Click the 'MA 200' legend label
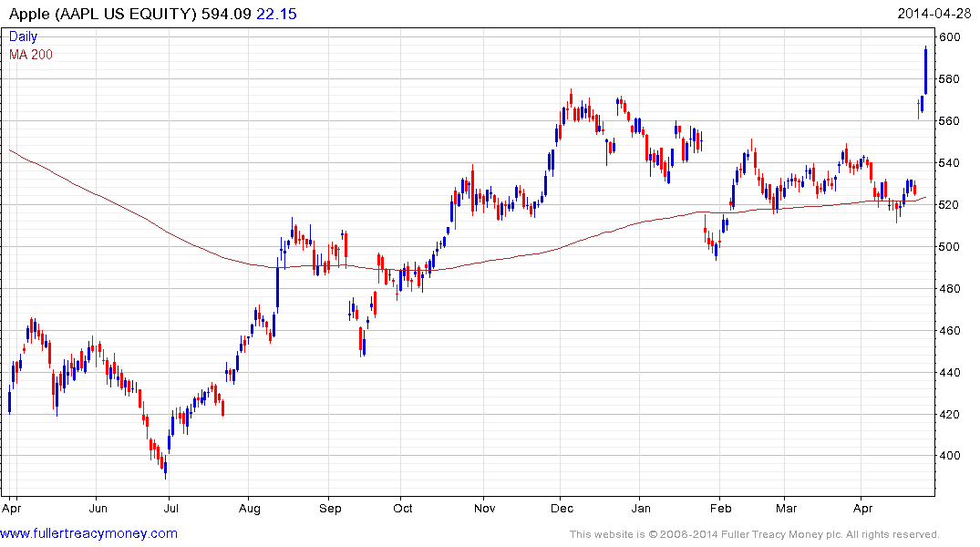Image resolution: width=980 pixels, height=547 pixels. 31,55
